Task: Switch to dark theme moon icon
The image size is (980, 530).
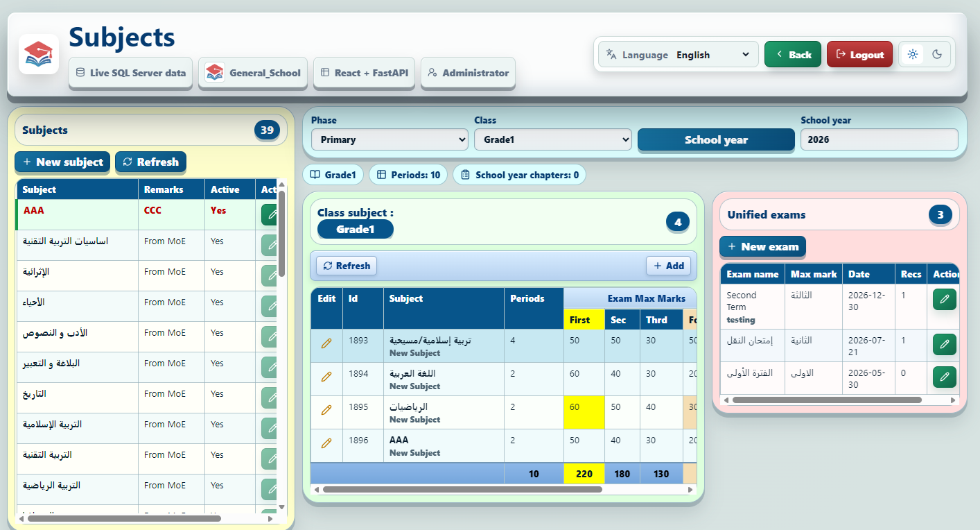Action: coord(938,55)
